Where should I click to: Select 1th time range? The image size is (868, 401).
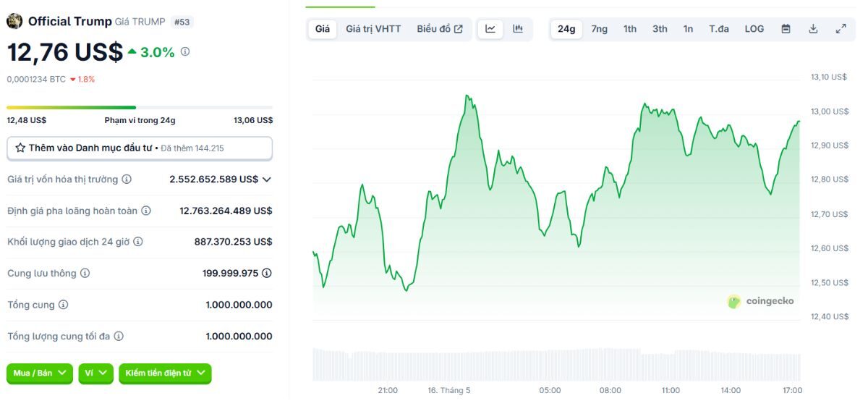(630, 29)
